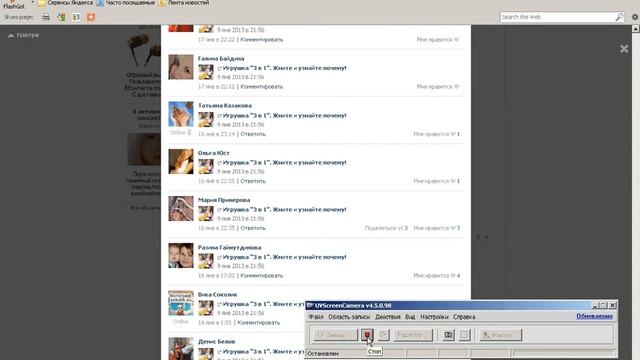Click the Запись record button
Image resolution: width=640 pixels, height=360 pixels.
click(x=336, y=335)
